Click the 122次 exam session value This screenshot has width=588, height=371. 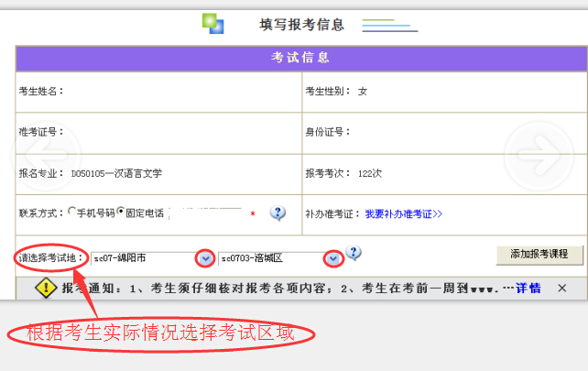point(370,173)
